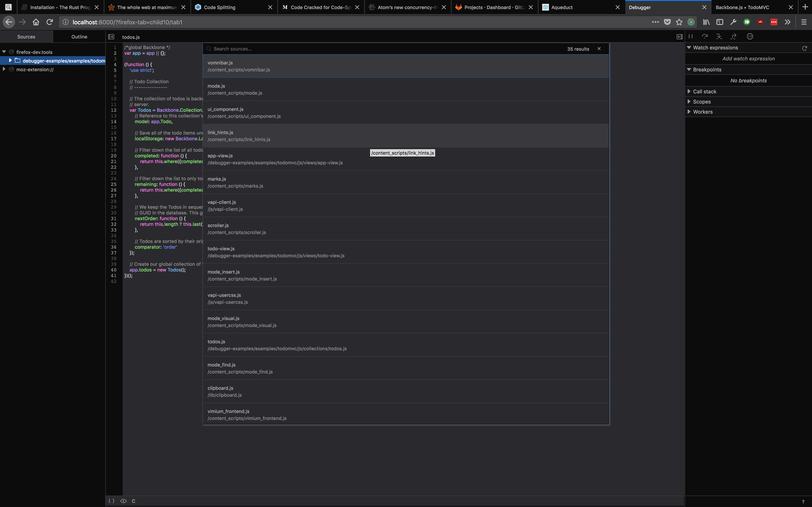Switch to the Outline tab
812x507 pixels.
pyautogui.click(x=79, y=37)
